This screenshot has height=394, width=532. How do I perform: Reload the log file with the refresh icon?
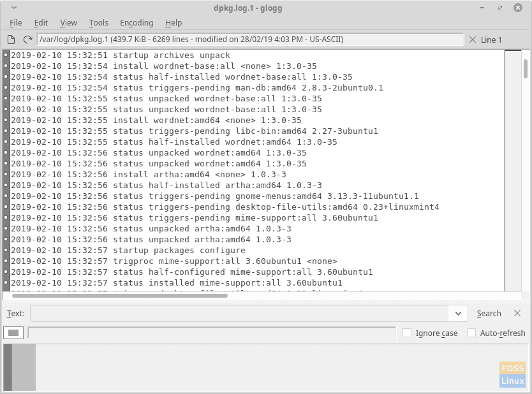(x=27, y=40)
